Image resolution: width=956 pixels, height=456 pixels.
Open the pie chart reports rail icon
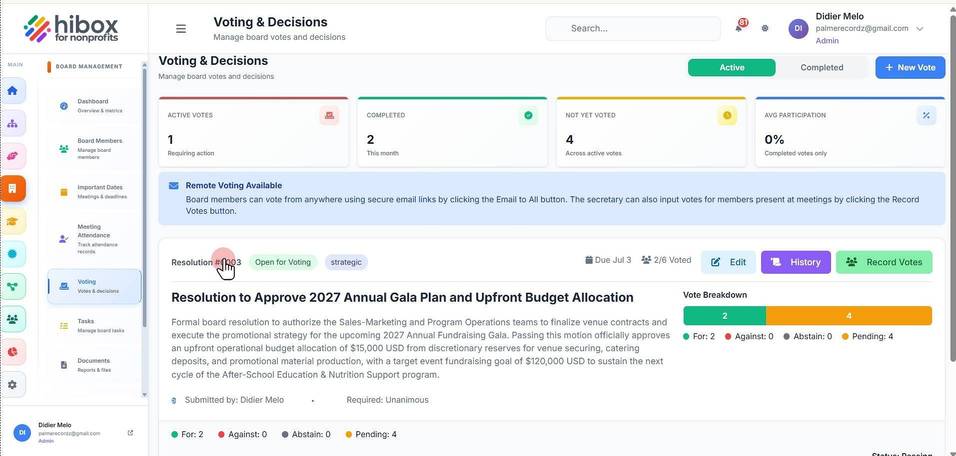[x=12, y=352]
